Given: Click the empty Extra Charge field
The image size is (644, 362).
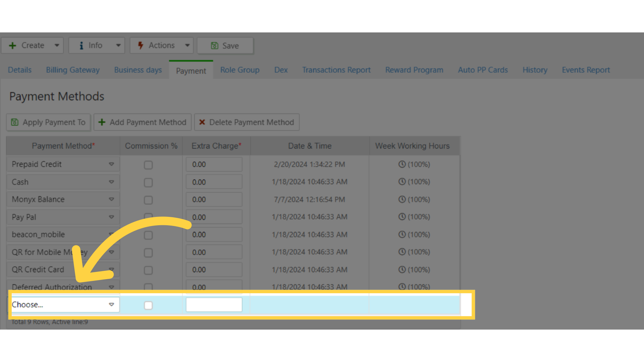Looking at the screenshot, I should pos(214,305).
